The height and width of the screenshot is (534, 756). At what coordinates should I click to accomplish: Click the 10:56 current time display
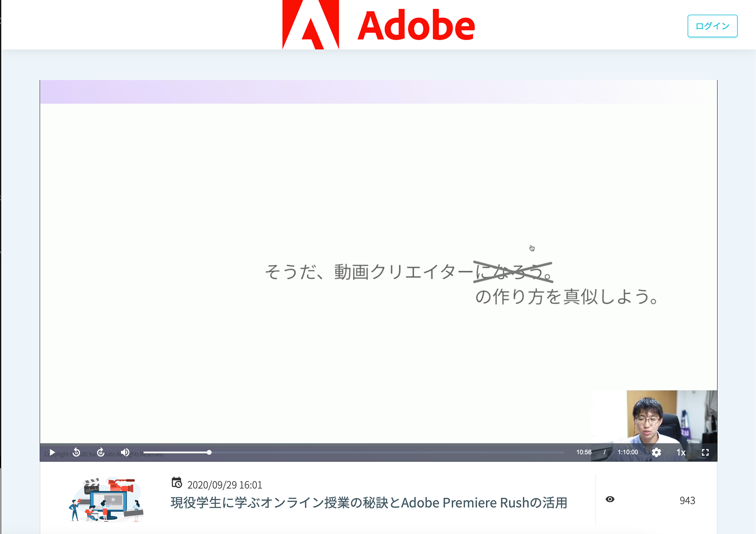coord(584,452)
